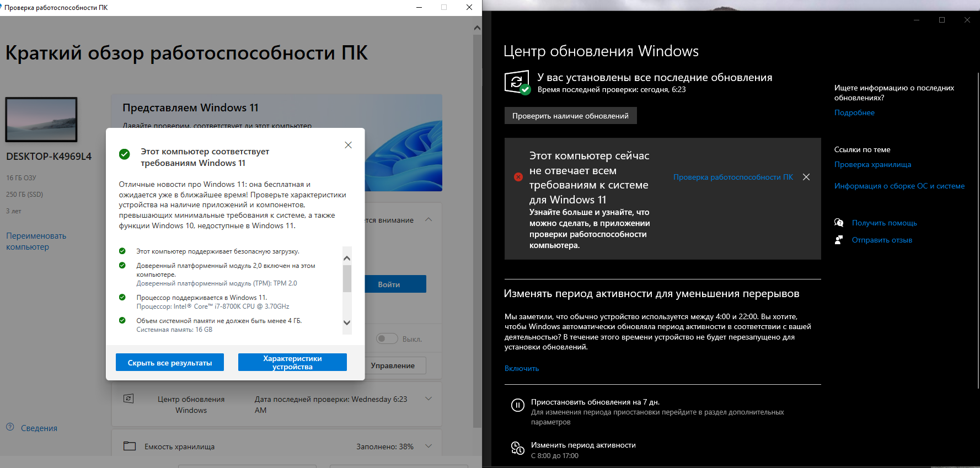Screen dimensions: 980x468
Task: Open 'Изменить период активности' option
Action: [x=583, y=445]
